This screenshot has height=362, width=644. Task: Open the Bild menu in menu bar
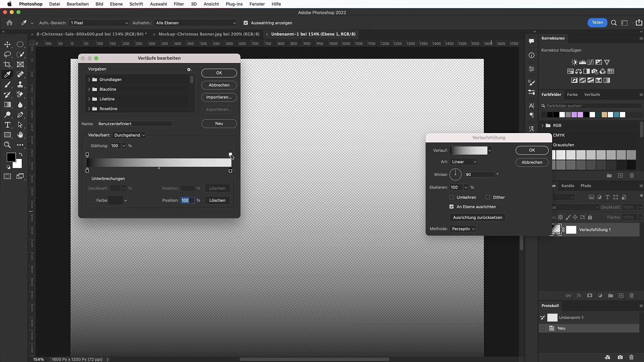[99, 4]
